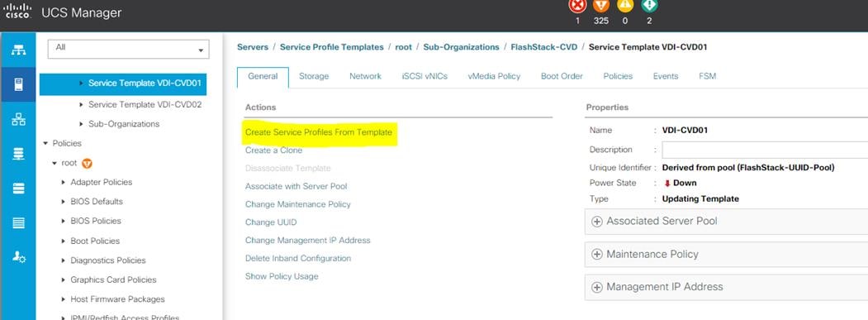The width and height of the screenshot is (868, 320).
Task: Expand Service Template VDI-CVD02 tree node
Action: point(82,104)
